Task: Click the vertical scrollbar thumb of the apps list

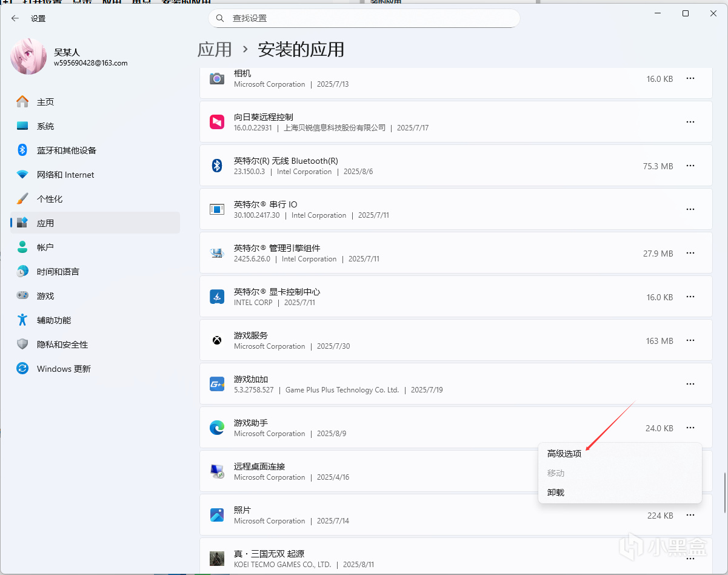Action: click(x=724, y=493)
